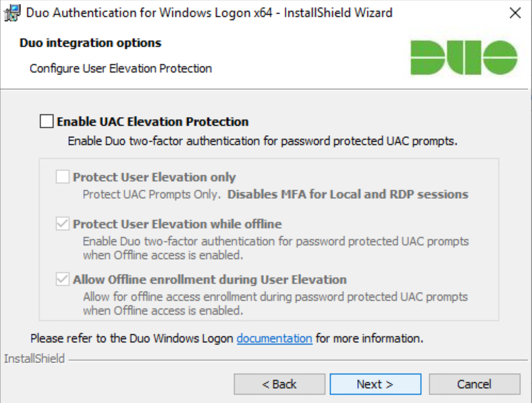Click the "Duo integration options" heading

[x=90, y=43]
